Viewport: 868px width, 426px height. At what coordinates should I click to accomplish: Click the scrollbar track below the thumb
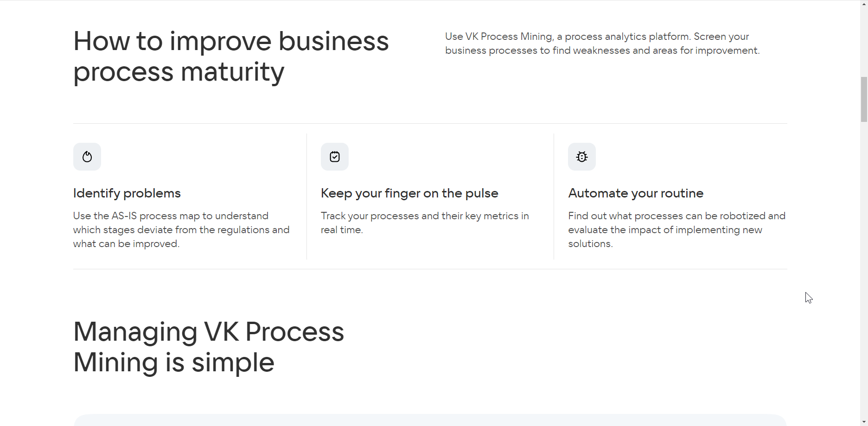tap(864, 269)
